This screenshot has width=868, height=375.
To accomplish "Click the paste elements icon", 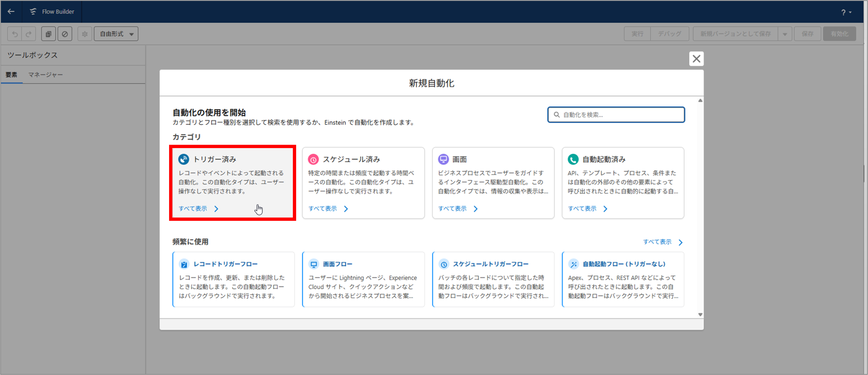I will 65,34.
